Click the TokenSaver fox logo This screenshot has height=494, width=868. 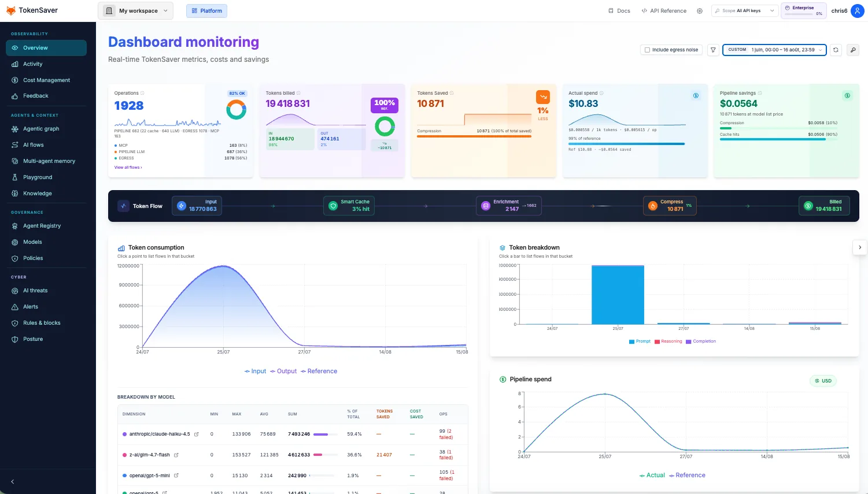tap(11, 10)
